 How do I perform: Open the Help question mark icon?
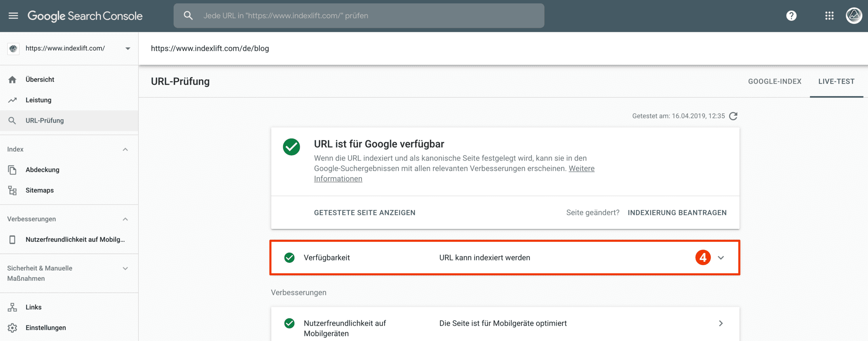791,16
